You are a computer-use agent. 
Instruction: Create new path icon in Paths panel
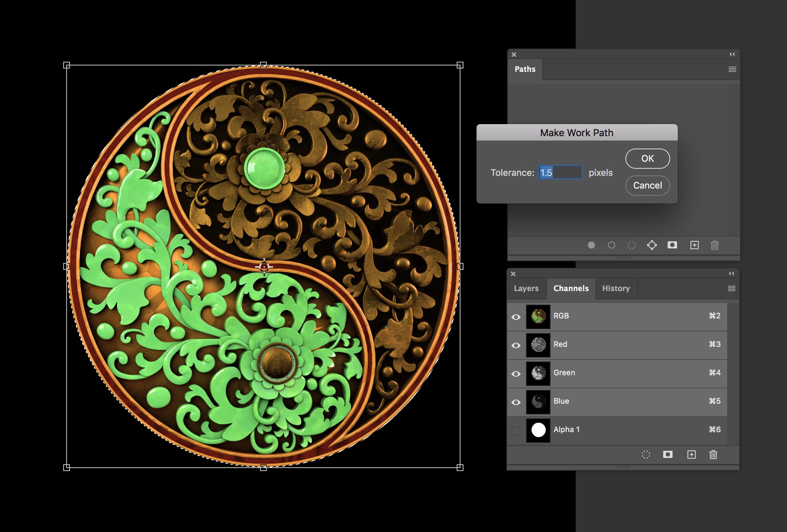point(694,245)
